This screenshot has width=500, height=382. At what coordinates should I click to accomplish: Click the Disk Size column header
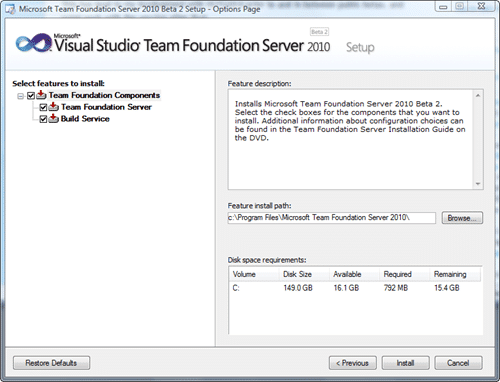(x=304, y=274)
